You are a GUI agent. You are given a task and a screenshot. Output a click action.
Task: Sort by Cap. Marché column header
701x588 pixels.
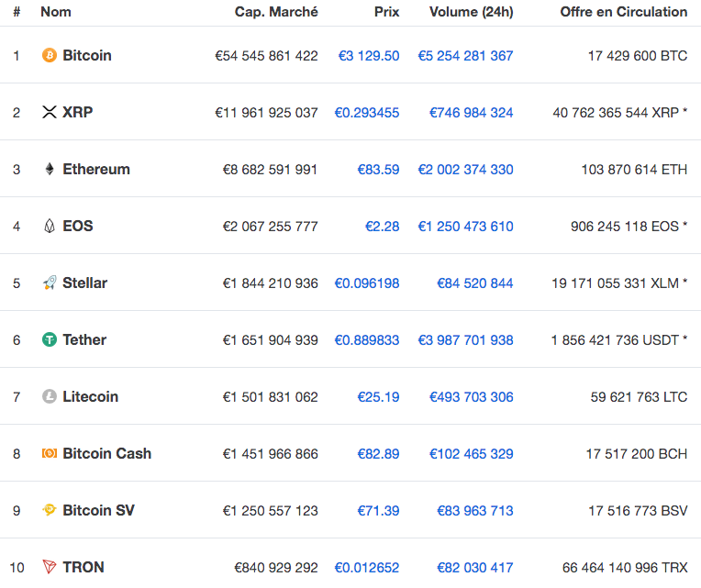point(276,12)
